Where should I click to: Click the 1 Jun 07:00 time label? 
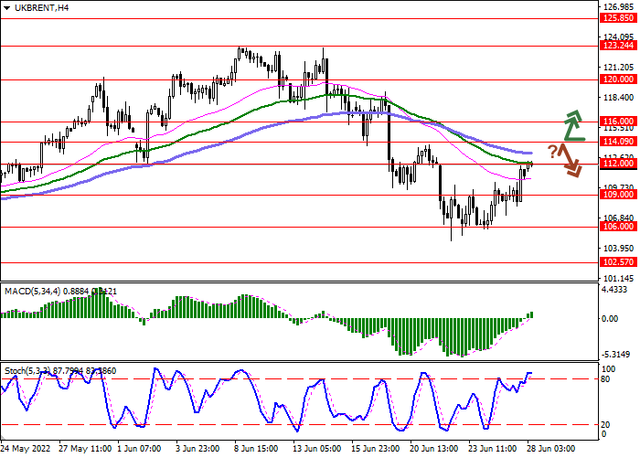[x=139, y=449]
